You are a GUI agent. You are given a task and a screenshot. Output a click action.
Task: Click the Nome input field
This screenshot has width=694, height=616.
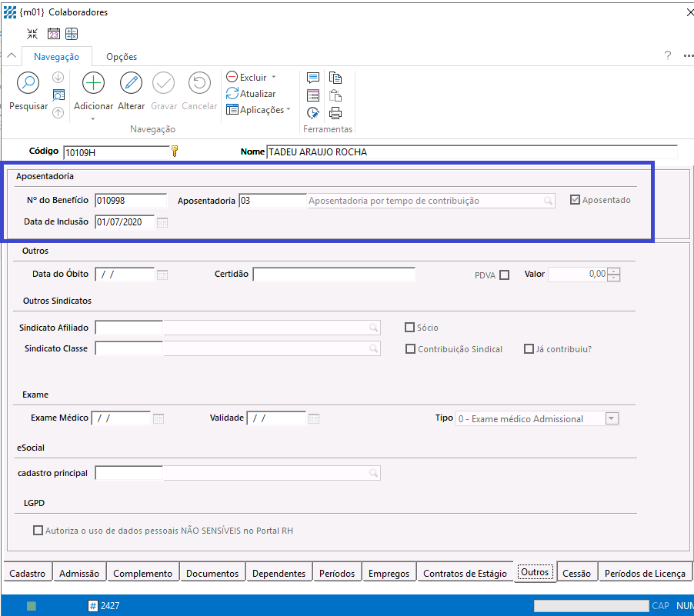point(472,152)
